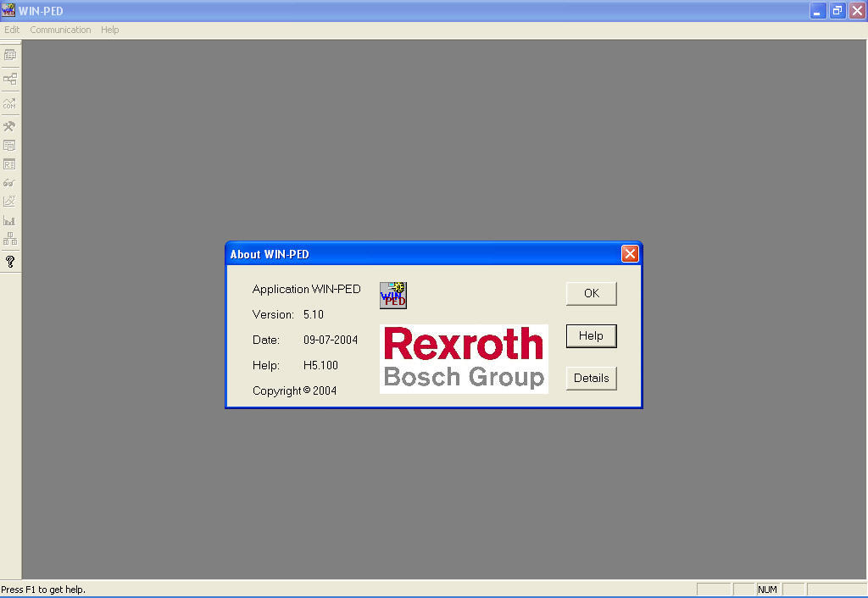
Task: Click the WIN-PED icon in the title bar
Action: coord(8,10)
